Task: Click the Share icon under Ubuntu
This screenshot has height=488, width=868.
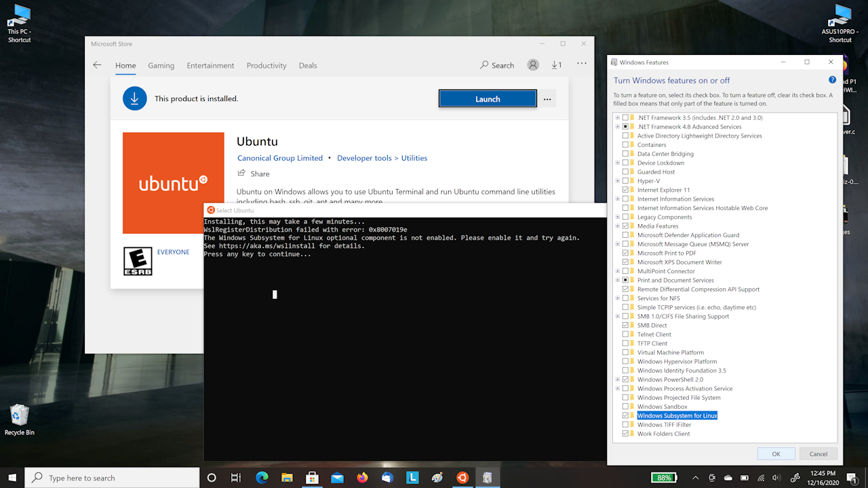Action: tap(241, 174)
